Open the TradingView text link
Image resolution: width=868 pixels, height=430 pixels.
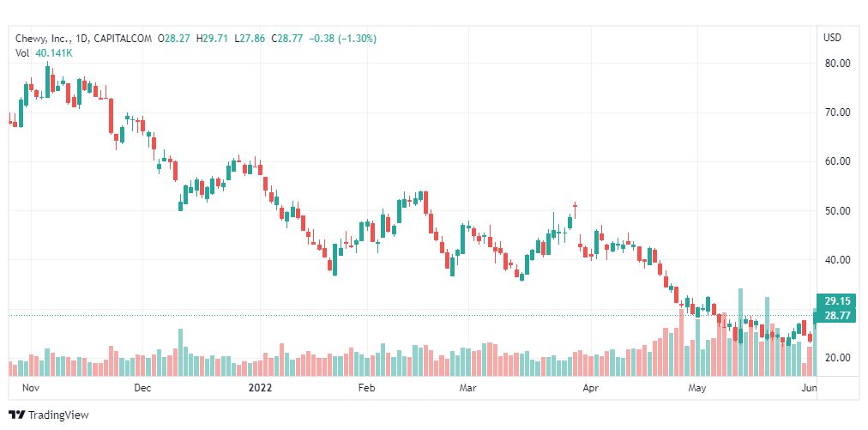point(58,415)
